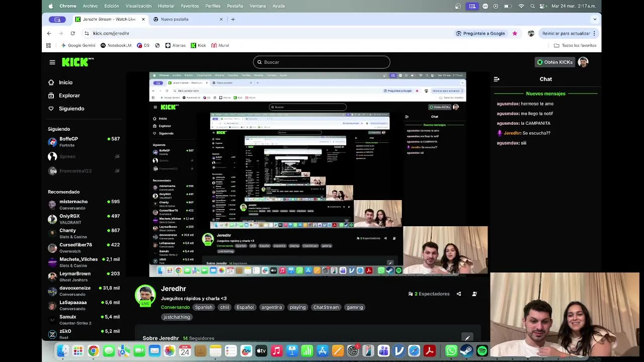
Task: Reload the page with refresh icon
Action: click(x=72, y=33)
